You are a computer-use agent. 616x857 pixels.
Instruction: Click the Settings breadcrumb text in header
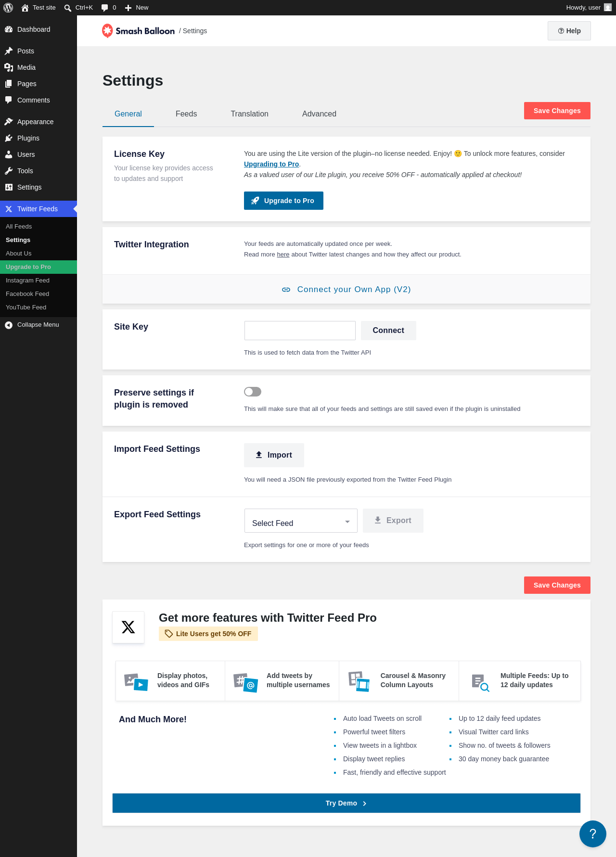195,31
